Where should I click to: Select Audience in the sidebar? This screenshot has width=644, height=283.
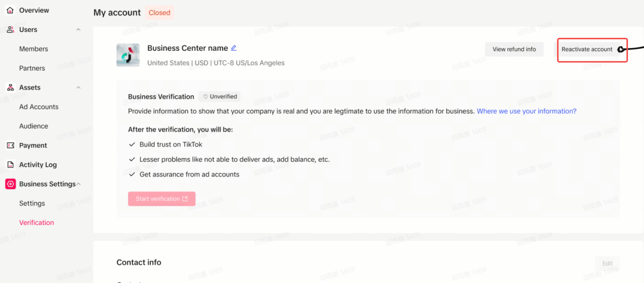(33, 126)
